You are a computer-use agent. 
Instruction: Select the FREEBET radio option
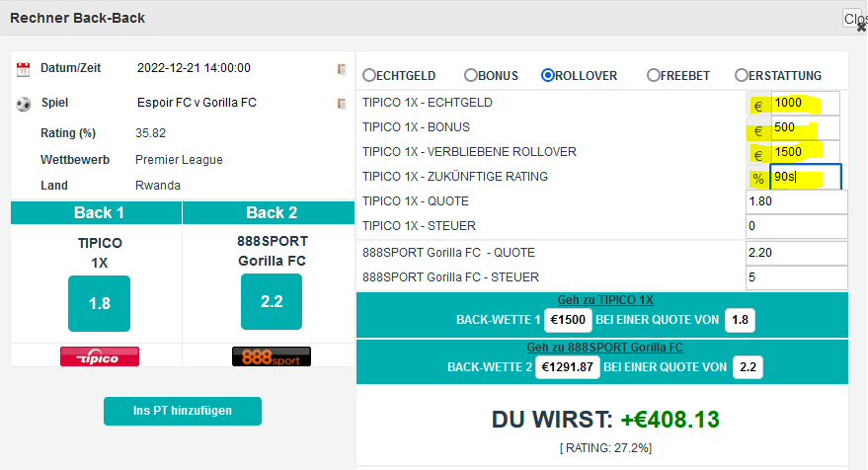(653, 75)
